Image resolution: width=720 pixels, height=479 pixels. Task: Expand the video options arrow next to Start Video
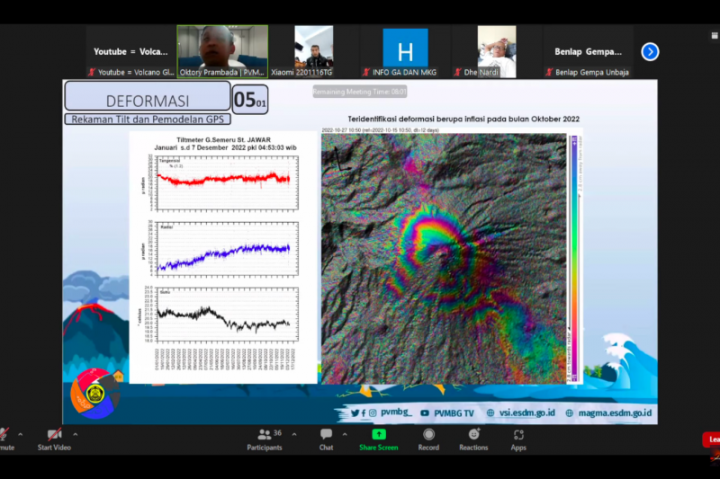click(x=76, y=434)
